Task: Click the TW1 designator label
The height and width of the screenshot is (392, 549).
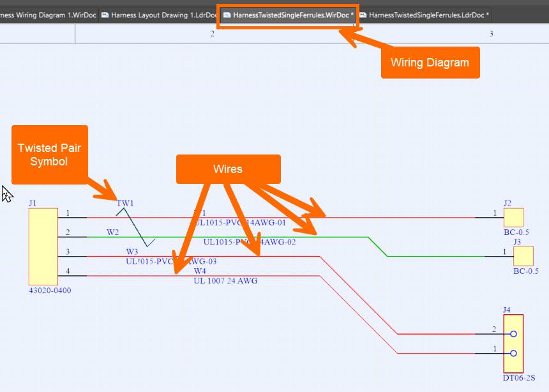Action: pos(125,203)
